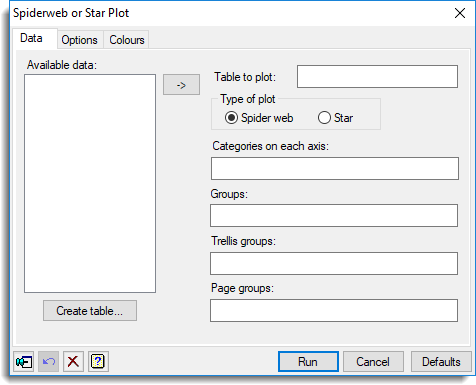Click in the Page groups field
The width and height of the screenshot is (476, 385).
point(334,310)
